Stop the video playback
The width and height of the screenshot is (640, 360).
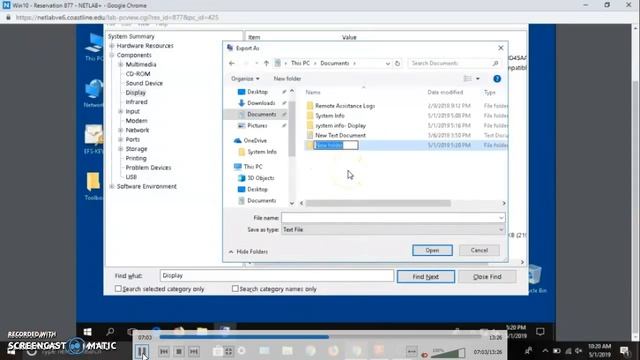pyautogui.click(x=179, y=351)
